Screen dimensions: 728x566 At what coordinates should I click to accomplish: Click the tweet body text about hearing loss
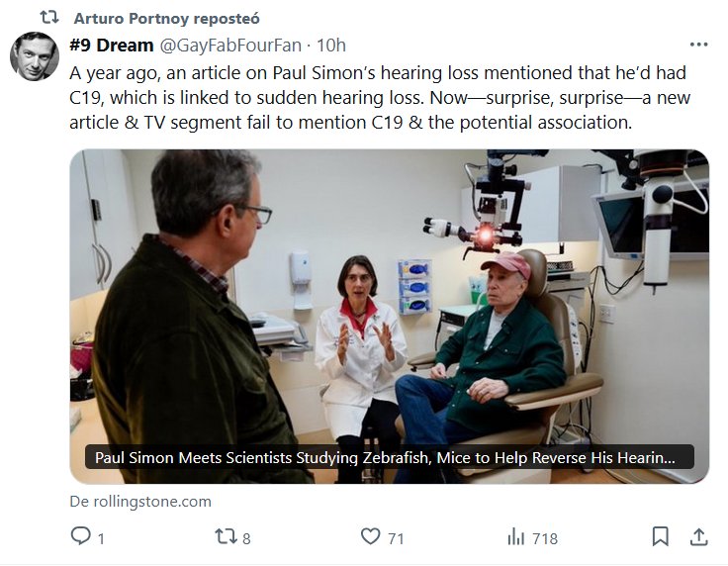coord(376,98)
